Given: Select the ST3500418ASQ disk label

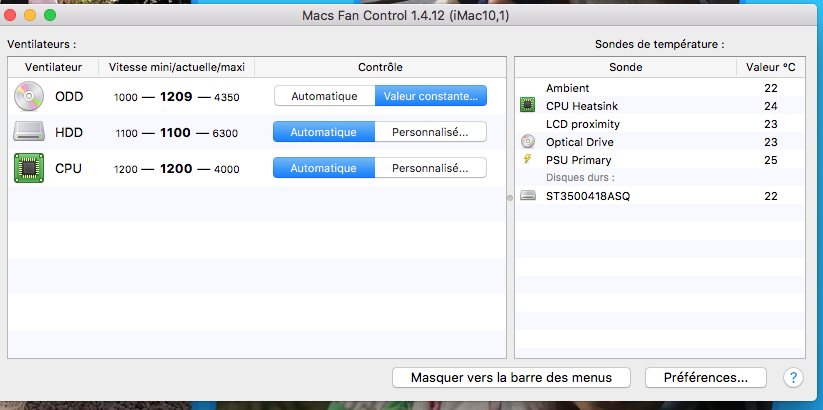Looking at the screenshot, I should tap(588, 196).
